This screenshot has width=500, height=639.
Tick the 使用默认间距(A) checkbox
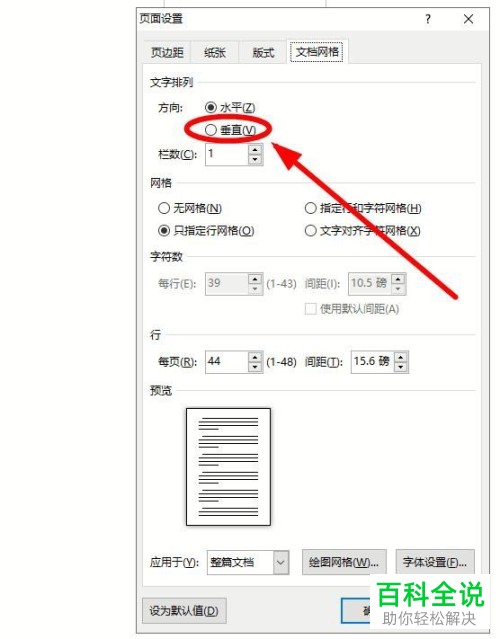(311, 309)
